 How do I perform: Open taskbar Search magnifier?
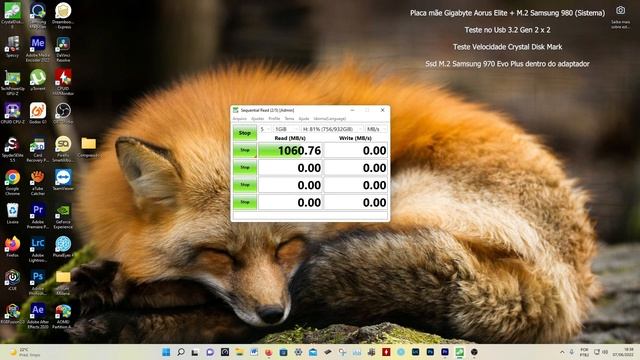pyautogui.click(x=181, y=352)
